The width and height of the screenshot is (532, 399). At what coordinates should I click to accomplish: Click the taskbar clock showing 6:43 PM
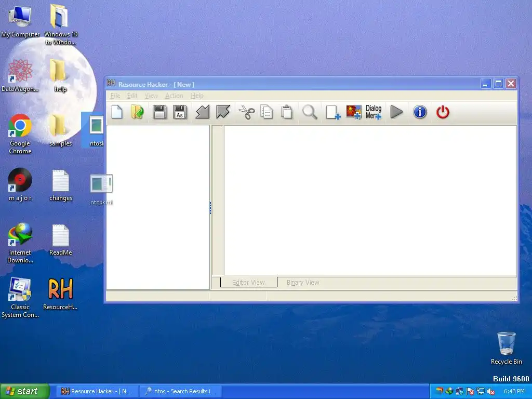[514, 391]
